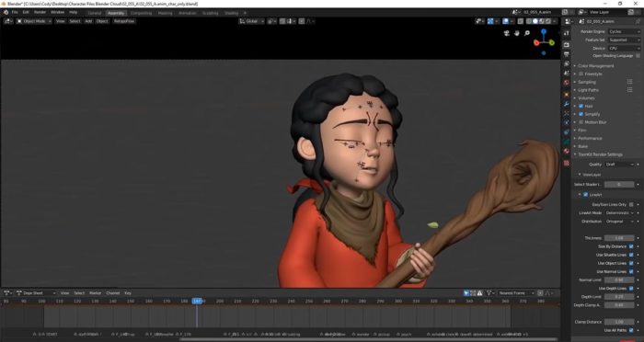644x342 pixels.
Task: Open the Render properties tab
Action: click(567, 44)
